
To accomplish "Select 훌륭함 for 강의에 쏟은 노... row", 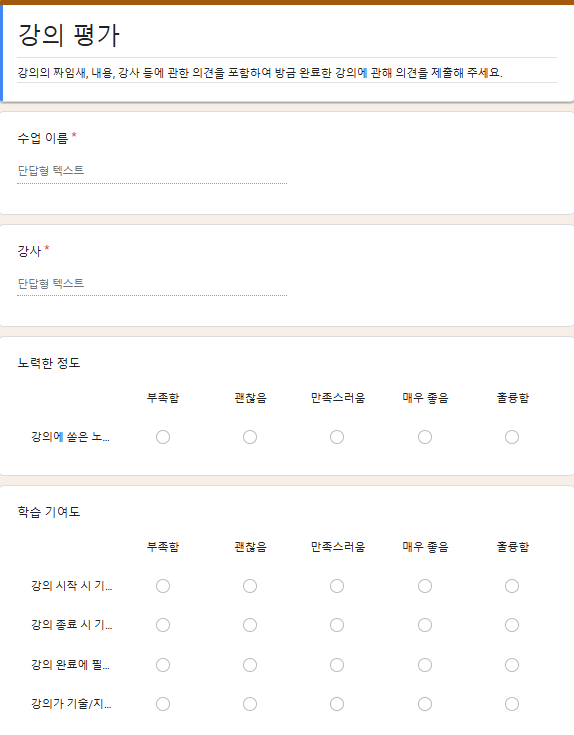I will pos(512,437).
